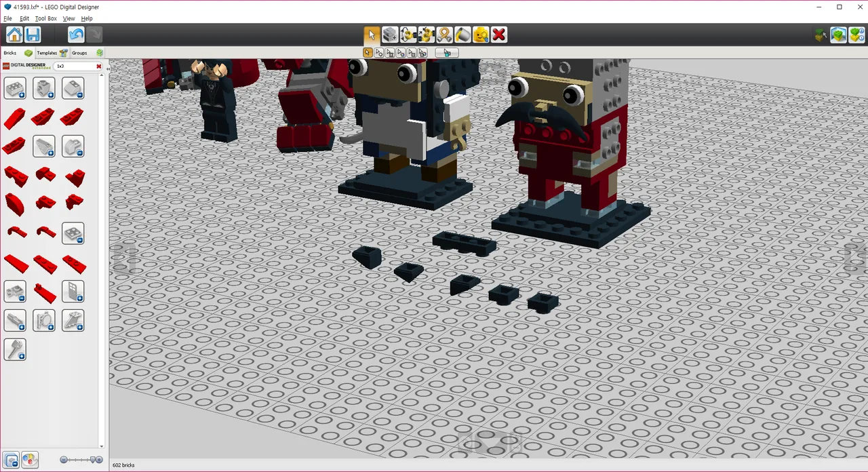The width and height of the screenshot is (868, 472).
Task: Collapse the grey slope brick category
Action: click(x=73, y=88)
